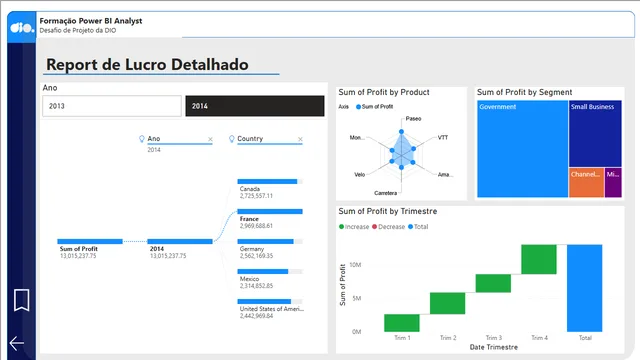The height and width of the screenshot is (360, 640).
Task: Click the purple Mi... block in treemap
Action: pos(613,182)
